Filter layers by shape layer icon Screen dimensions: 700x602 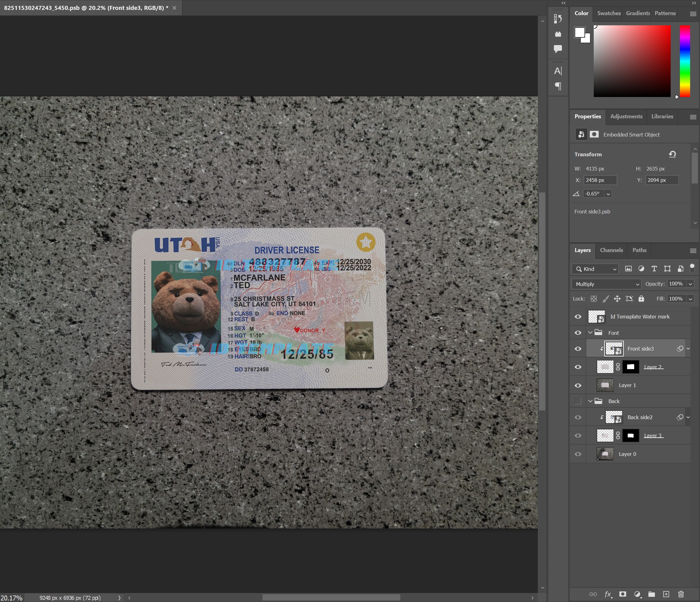tap(667, 269)
